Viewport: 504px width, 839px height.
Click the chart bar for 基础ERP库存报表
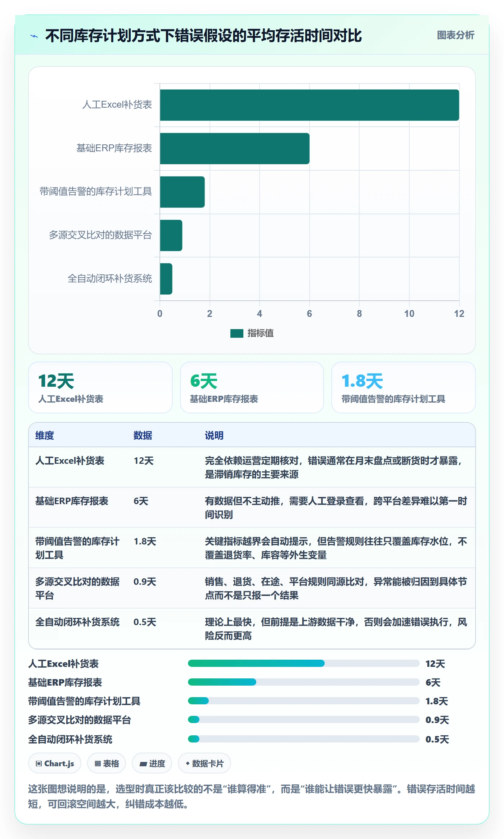pos(235,149)
